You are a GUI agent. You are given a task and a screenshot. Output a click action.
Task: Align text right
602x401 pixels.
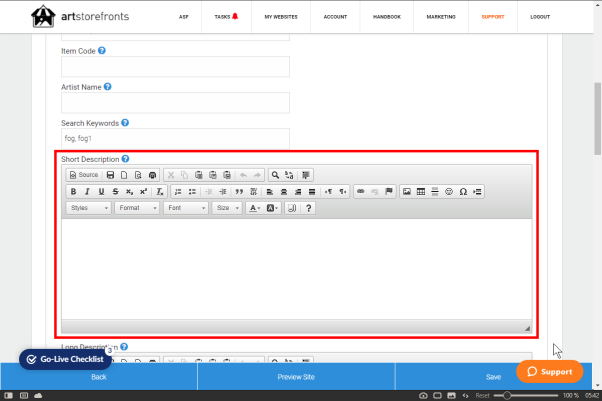click(298, 192)
